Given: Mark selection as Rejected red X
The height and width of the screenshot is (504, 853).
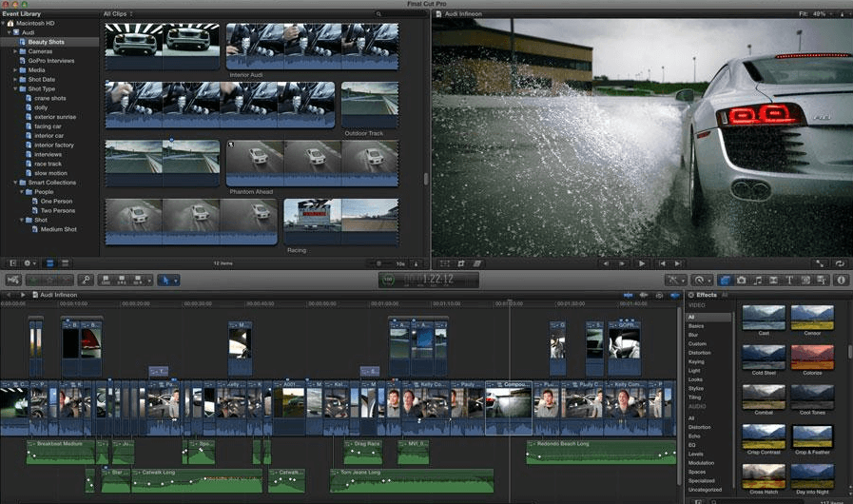Looking at the screenshot, I should click(x=66, y=280).
